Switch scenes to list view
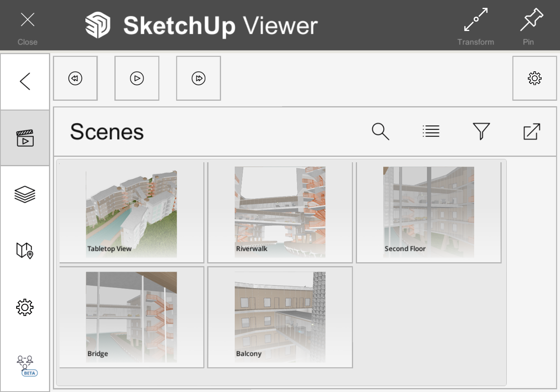This screenshot has height=392, width=560. pyautogui.click(x=431, y=131)
